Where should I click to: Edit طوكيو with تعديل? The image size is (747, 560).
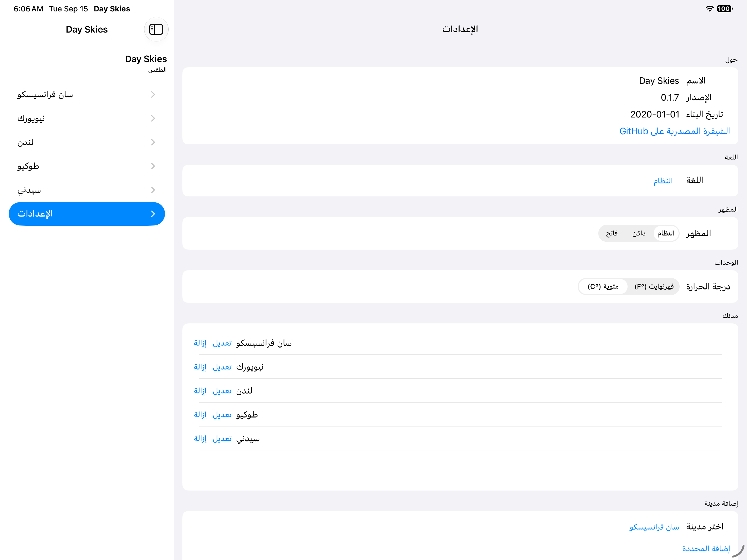click(x=222, y=415)
